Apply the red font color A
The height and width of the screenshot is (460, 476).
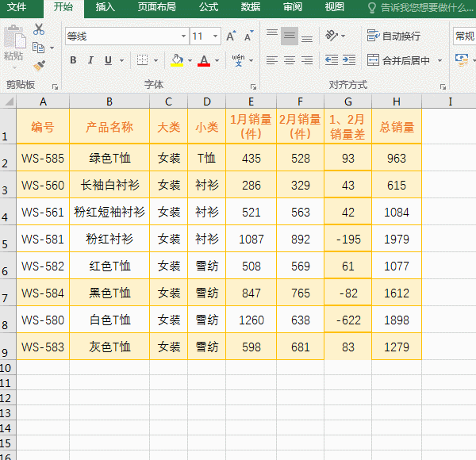(204, 60)
